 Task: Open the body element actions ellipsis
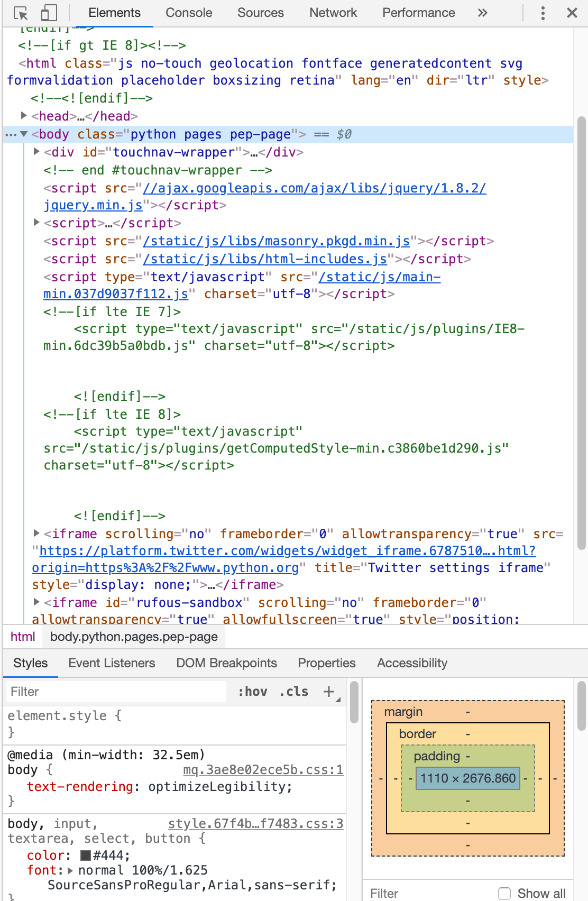point(11,135)
